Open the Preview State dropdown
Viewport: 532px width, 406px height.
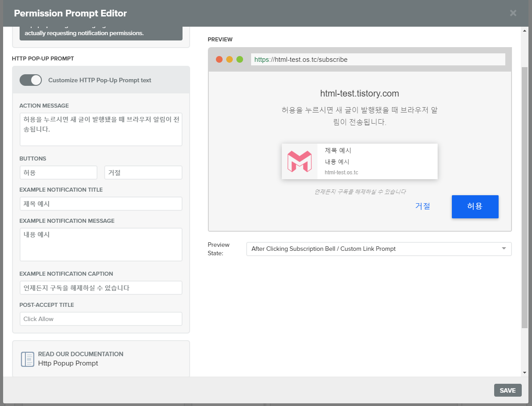[x=378, y=249]
